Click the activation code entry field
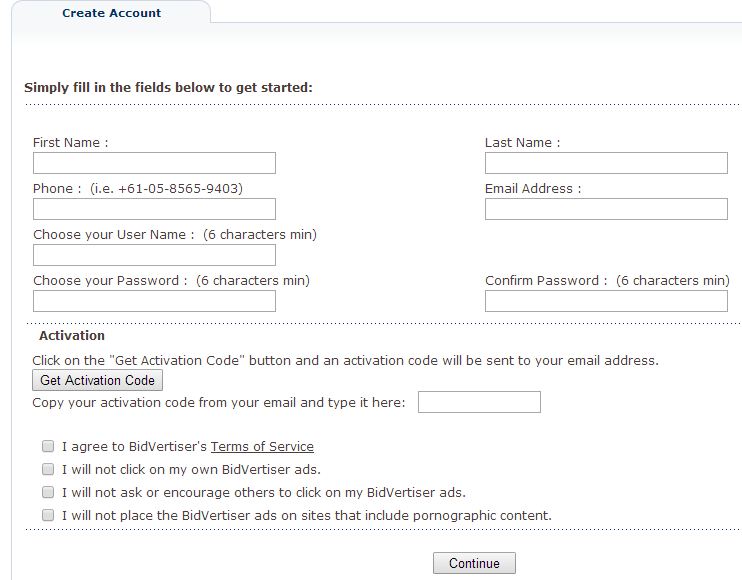Screen dimensions: 742x580 tap(479, 402)
